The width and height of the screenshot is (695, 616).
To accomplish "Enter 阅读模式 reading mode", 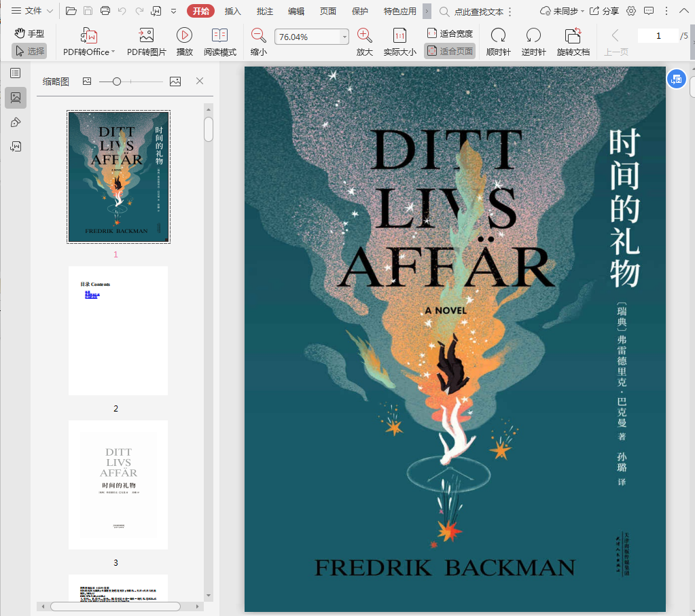I will [220, 42].
